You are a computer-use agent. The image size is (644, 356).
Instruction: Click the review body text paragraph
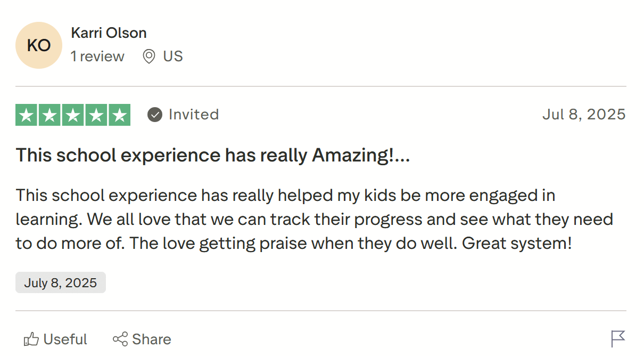click(314, 219)
